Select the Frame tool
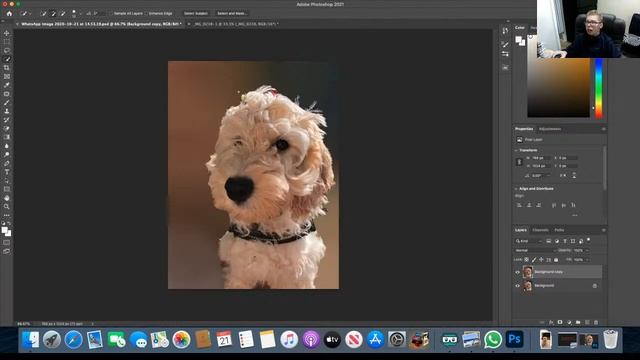Image resolution: width=640 pixels, height=360 pixels. (x=7, y=76)
